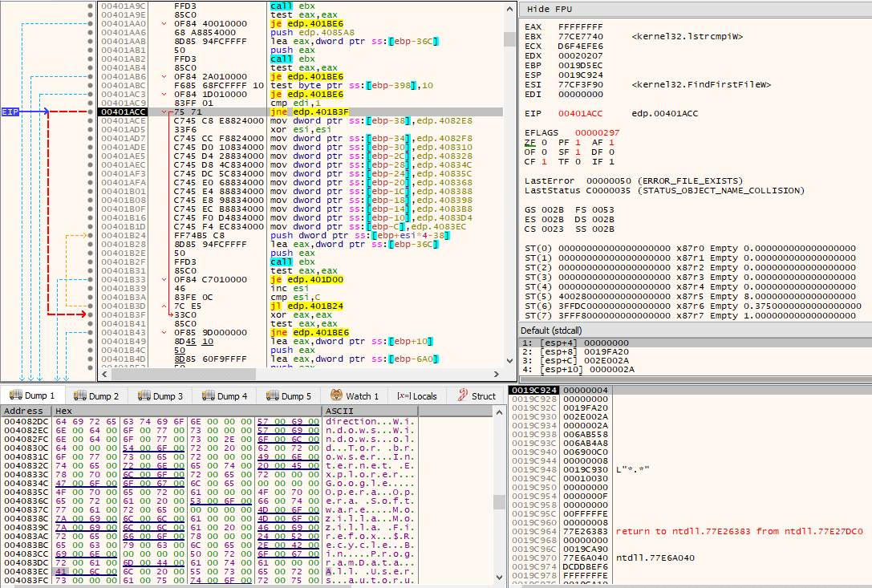Set breakpoint dot beside address 00401B24
Image resolution: width=872 pixels, height=588 pixels.
(91, 235)
